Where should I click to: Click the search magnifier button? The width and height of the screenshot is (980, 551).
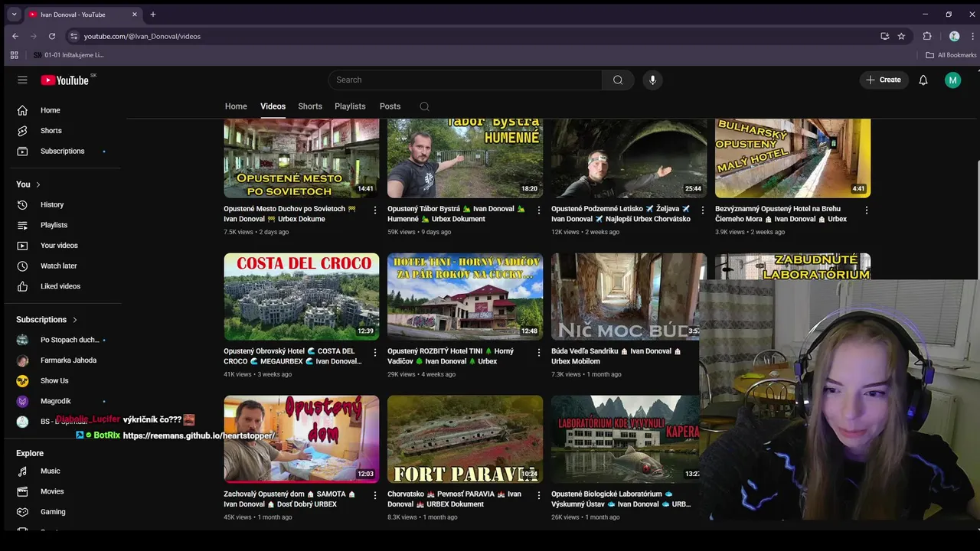coord(618,80)
